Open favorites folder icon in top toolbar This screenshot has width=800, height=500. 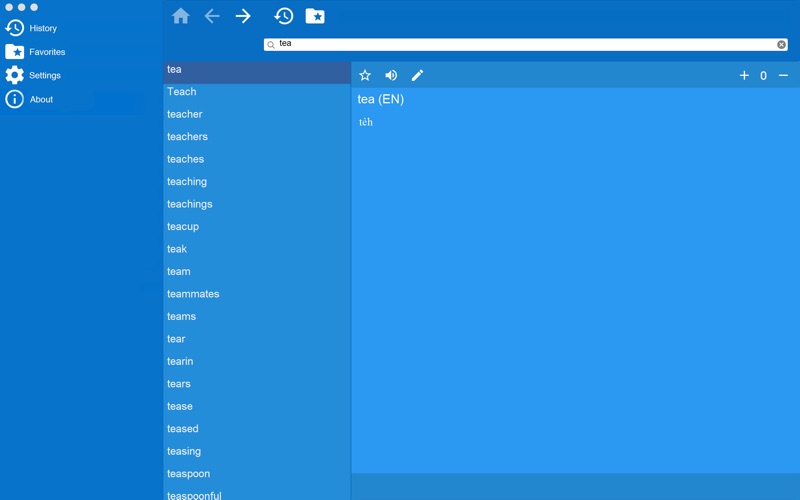315,16
